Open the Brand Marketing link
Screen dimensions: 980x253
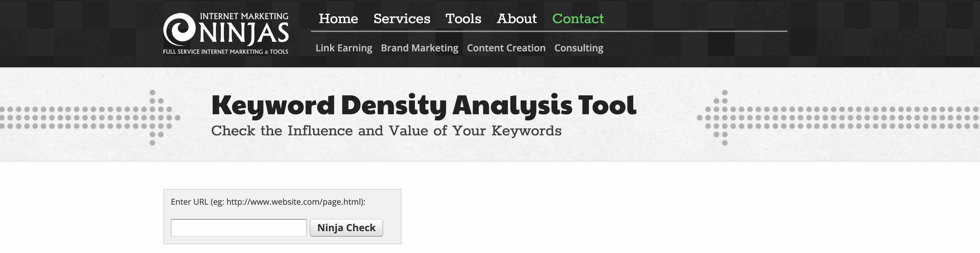coord(420,48)
